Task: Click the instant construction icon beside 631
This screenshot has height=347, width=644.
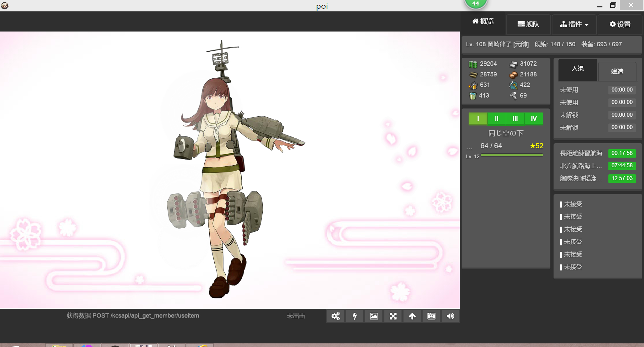Action: tap(473, 85)
